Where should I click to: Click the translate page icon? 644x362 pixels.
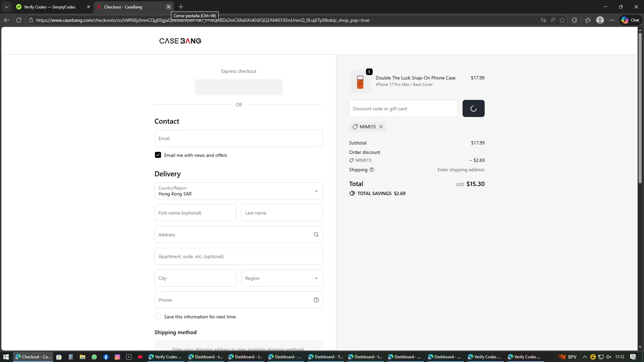point(543,20)
